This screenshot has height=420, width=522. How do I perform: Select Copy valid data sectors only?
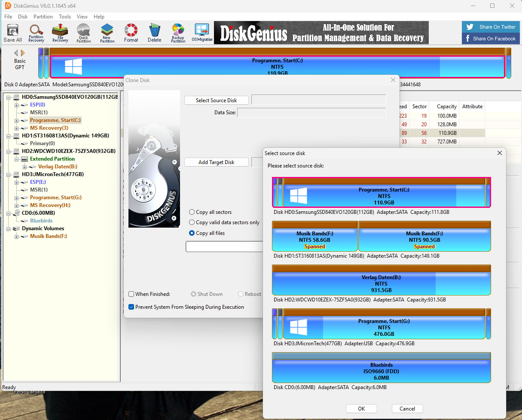[x=192, y=222]
